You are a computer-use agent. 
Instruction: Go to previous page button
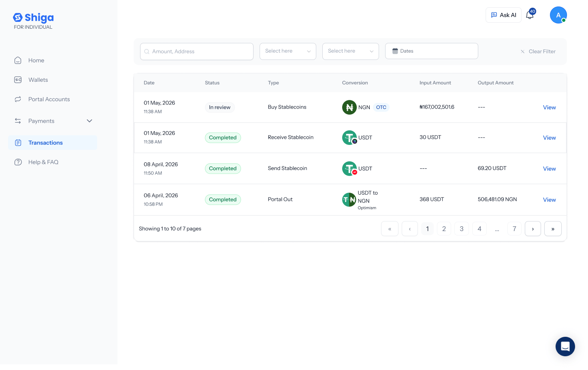click(x=410, y=229)
